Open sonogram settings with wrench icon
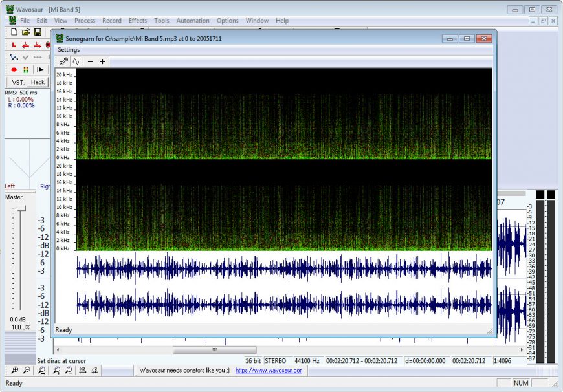Image resolution: width=563 pixels, height=392 pixels. point(63,61)
